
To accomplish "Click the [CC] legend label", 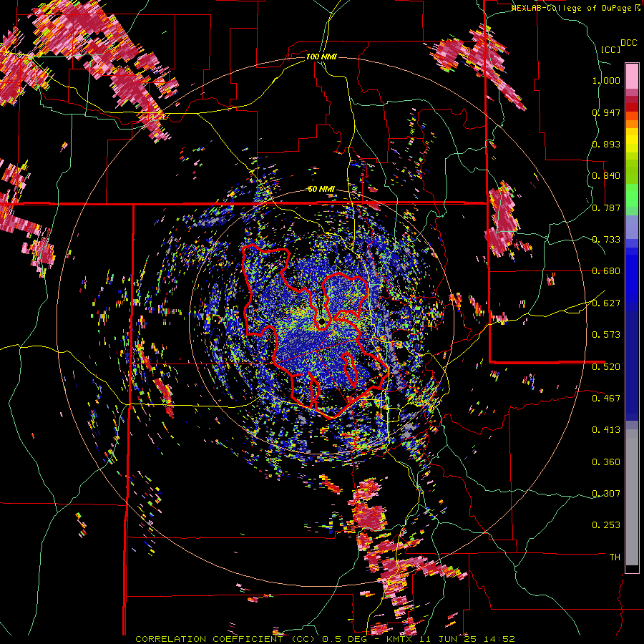I will 610,49.
